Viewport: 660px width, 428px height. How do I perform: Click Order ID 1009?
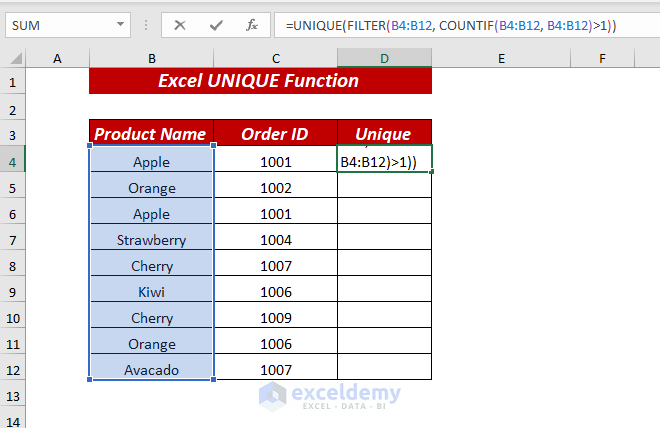coord(276,315)
